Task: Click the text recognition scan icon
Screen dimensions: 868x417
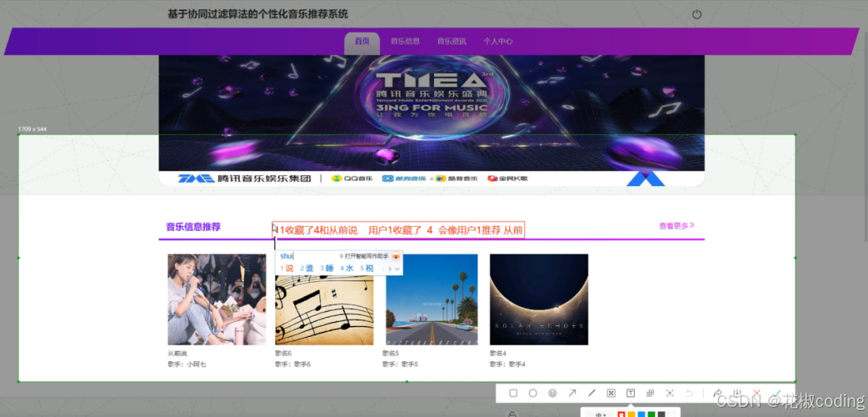Action: (669, 393)
